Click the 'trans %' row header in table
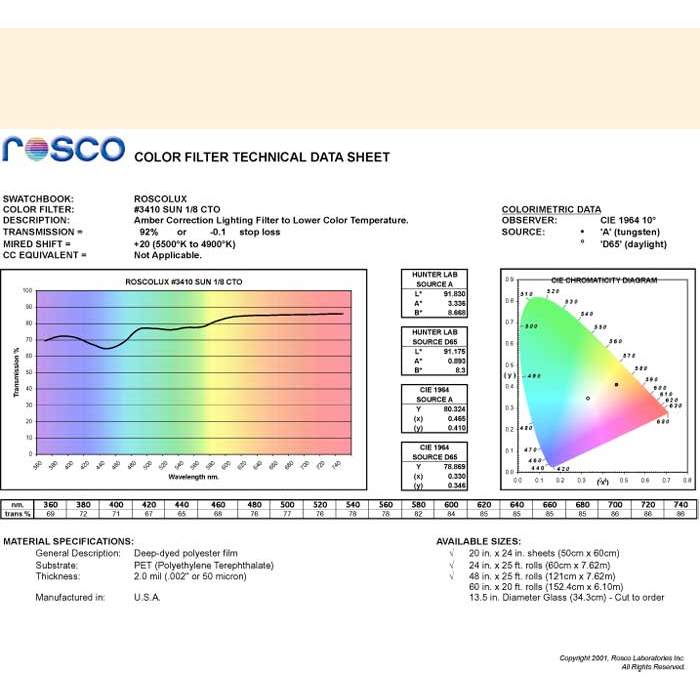The image size is (700, 700). (17, 514)
